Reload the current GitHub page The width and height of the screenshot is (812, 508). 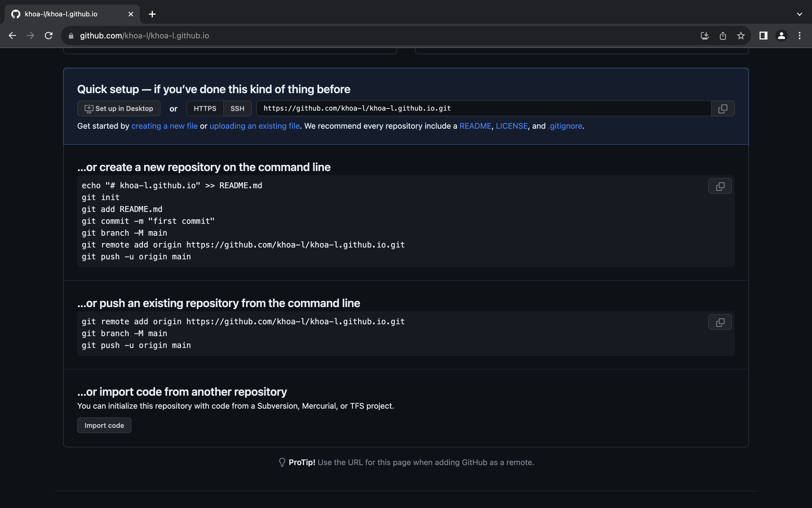[49, 36]
